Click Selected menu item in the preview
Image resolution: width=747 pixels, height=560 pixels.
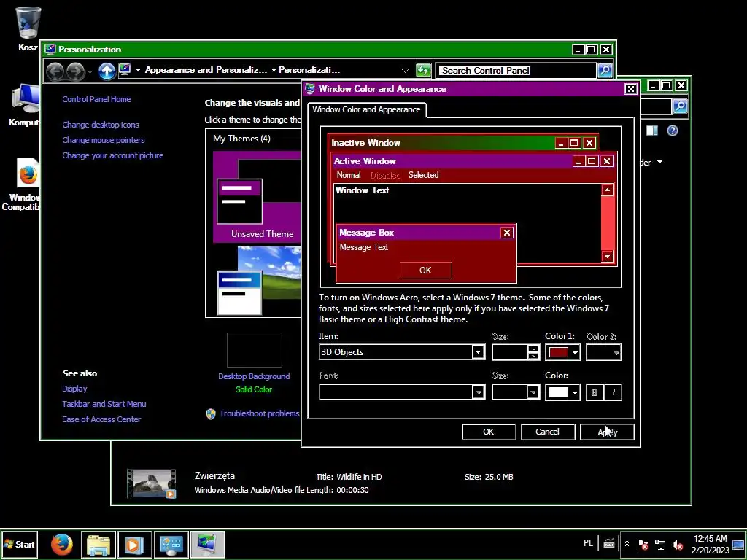coord(423,175)
